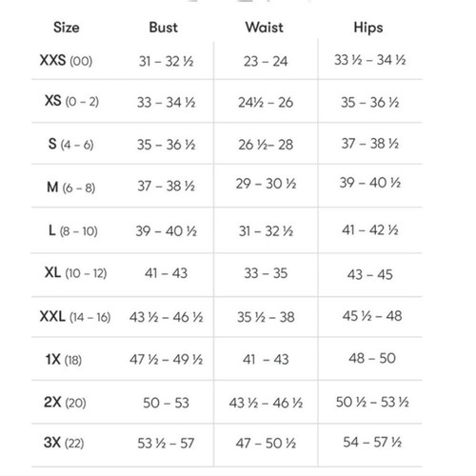Image resolution: width=476 pixels, height=476 pixels.
Task: Click the Bust column header
Action: (164, 28)
